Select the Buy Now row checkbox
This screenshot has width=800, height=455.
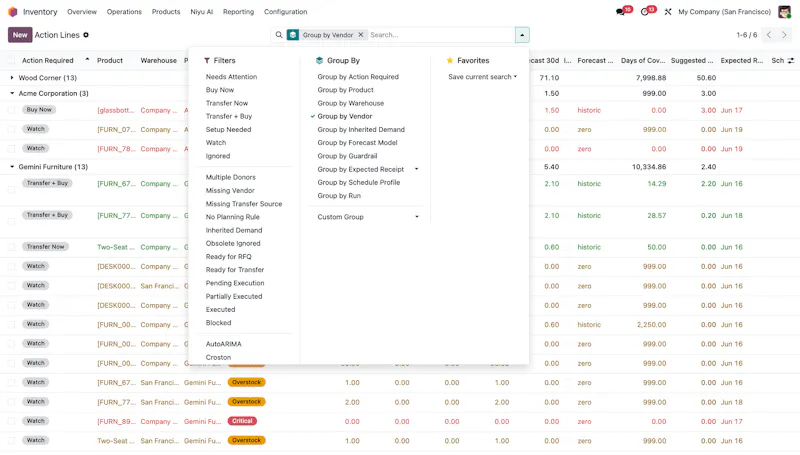[x=11, y=110]
